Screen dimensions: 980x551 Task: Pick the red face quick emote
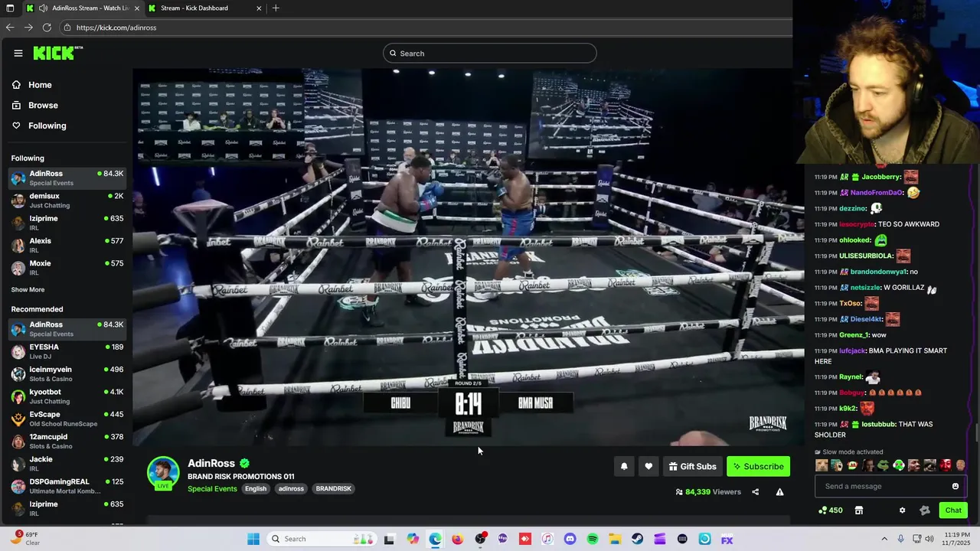pos(946,465)
